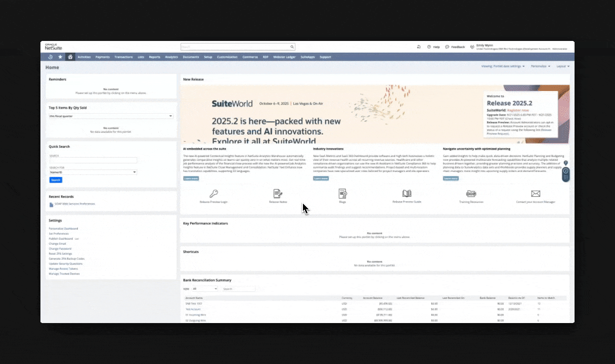
Task: Click the envelope icon to contact your Account Manager
Action: pos(536,194)
